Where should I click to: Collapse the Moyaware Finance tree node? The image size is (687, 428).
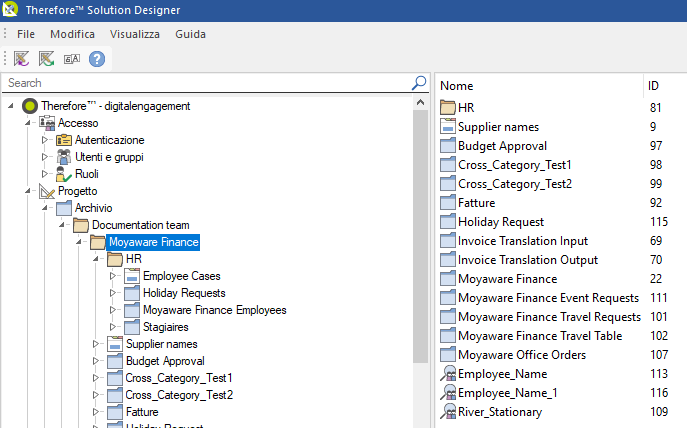click(x=79, y=242)
